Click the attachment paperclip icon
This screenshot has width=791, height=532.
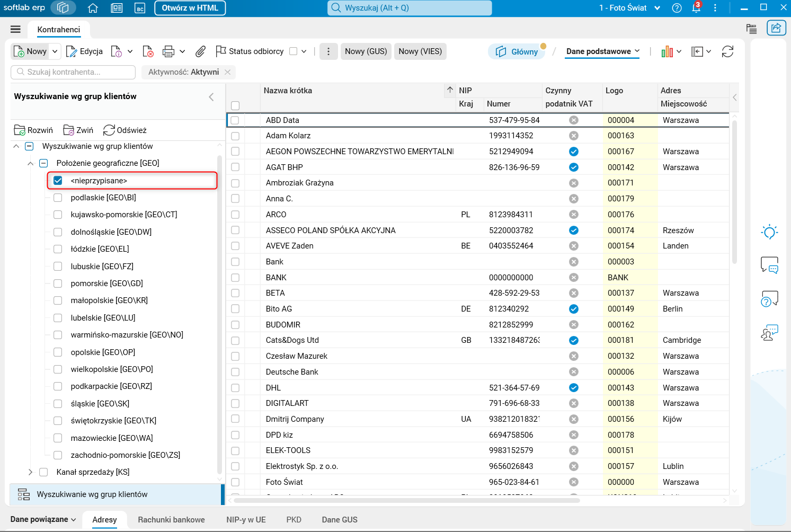pyautogui.click(x=200, y=51)
